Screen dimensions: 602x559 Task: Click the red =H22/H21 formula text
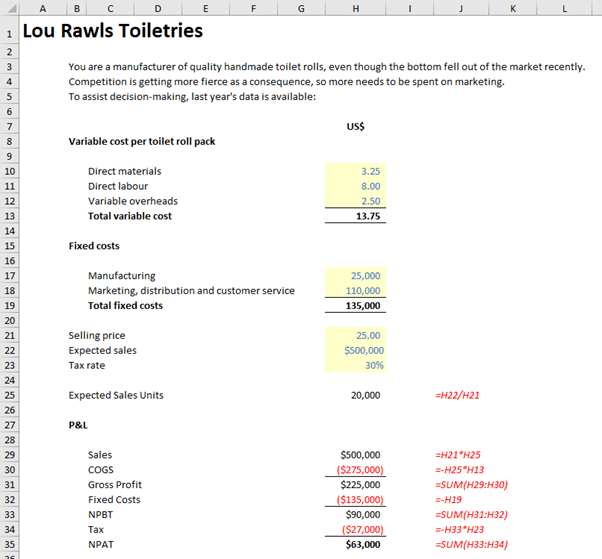[x=460, y=395]
